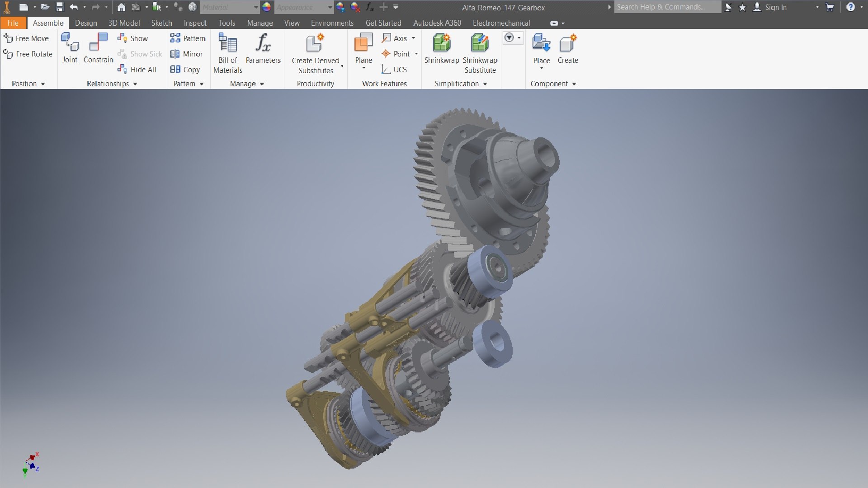Click the Create component tool

tap(568, 48)
